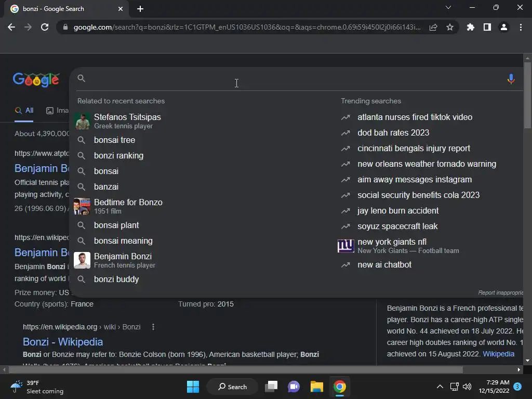Open a new browser tab
The width and height of the screenshot is (532, 399).
point(140,9)
